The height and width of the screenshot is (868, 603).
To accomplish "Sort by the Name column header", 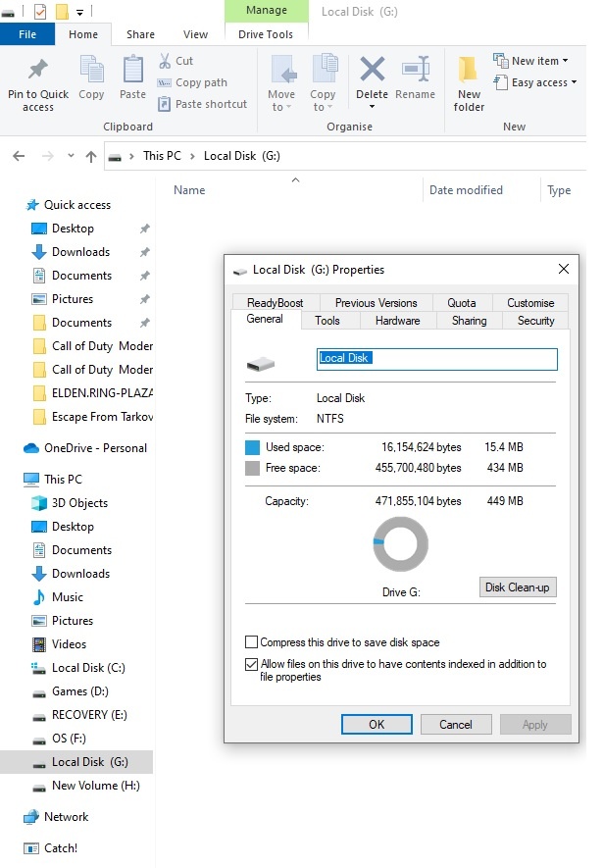I will point(189,190).
